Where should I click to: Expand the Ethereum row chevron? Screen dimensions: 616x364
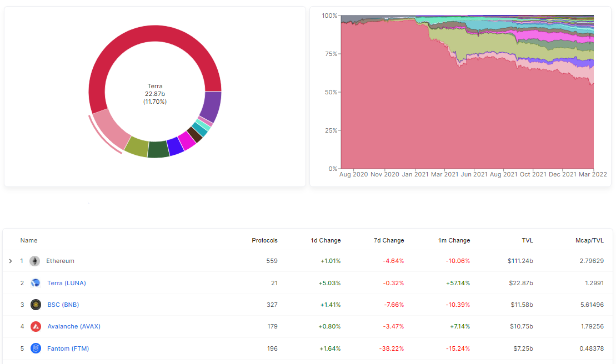pyautogui.click(x=11, y=261)
